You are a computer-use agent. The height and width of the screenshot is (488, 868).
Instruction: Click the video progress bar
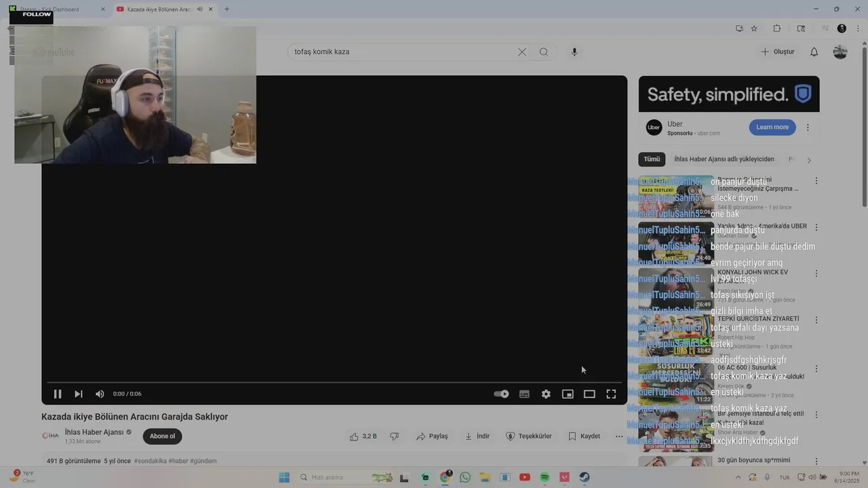point(334,382)
